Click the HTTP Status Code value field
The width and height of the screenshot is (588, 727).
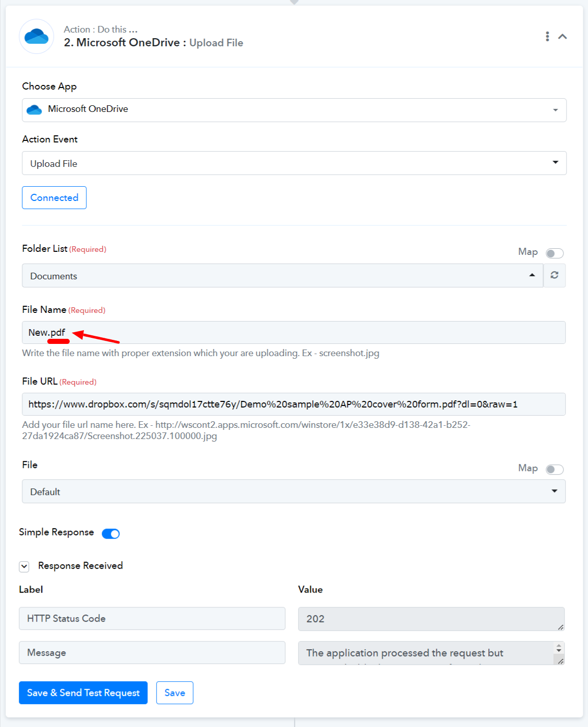[431, 619]
